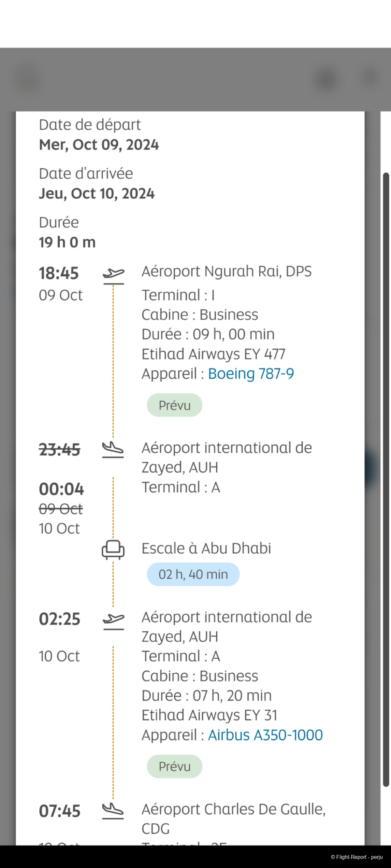Tap the Etihad Airways EY 477 flight number
This screenshot has width=391, height=868.
[x=213, y=354]
